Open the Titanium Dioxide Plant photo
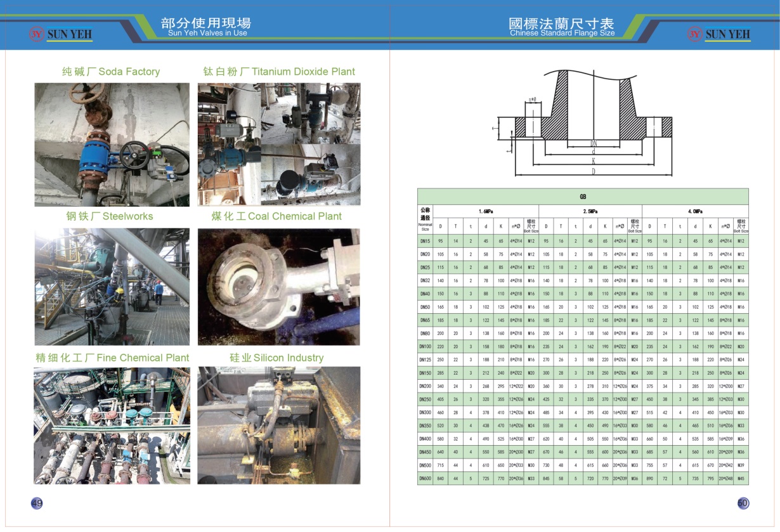780x532 pixels. point(279,145)
